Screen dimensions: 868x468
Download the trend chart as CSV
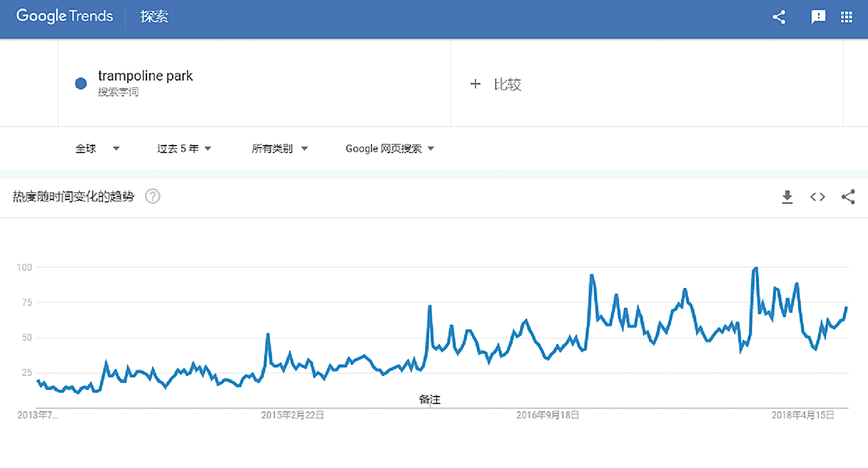click(x=787, y=196)
